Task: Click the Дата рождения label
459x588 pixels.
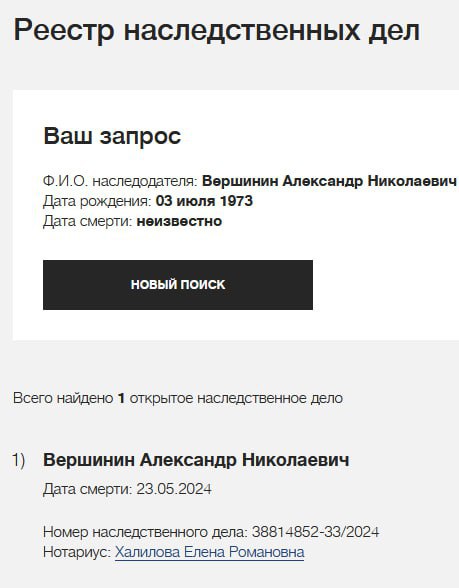Action: [x=97, y=201]
